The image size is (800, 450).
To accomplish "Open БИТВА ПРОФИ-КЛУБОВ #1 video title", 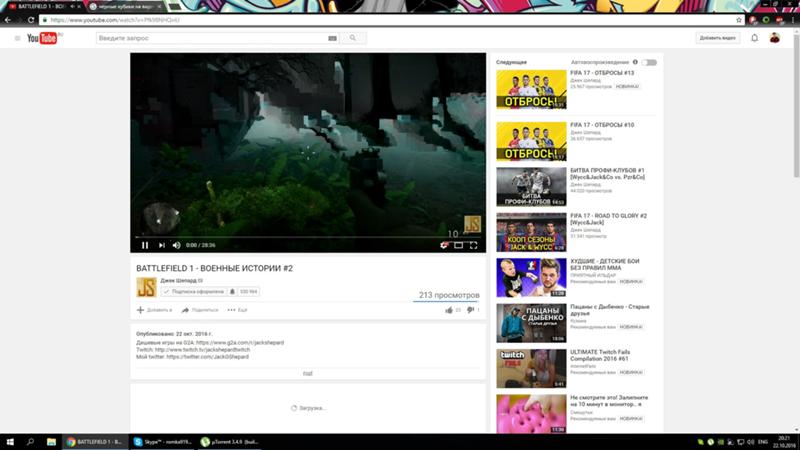I will click(x=607, y=173).
